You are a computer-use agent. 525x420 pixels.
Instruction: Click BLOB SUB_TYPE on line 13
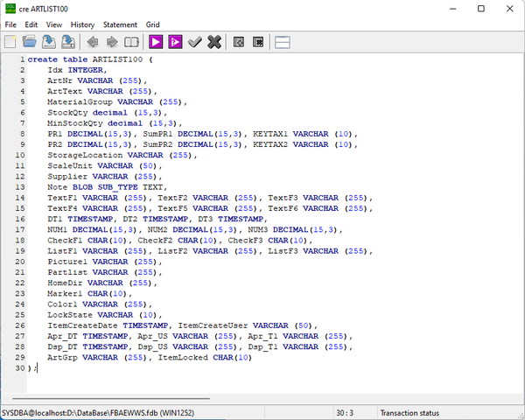point(105,187)
